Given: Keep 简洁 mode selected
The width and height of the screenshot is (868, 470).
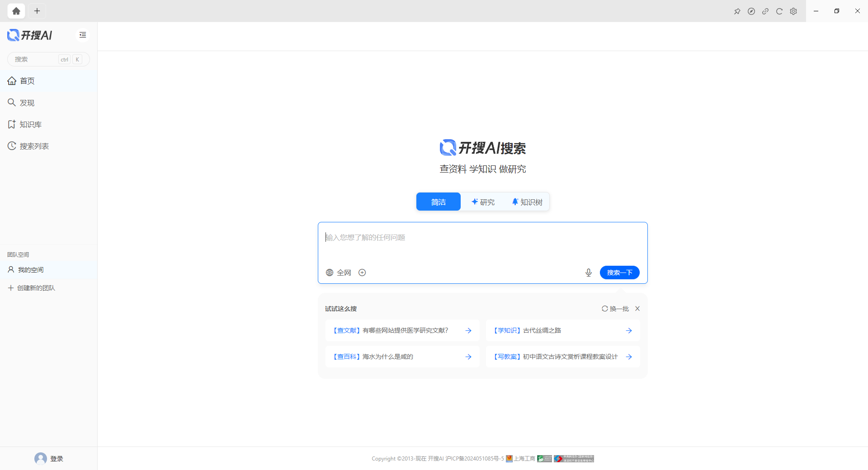Looking at the screenshot, I should point(438,202).
